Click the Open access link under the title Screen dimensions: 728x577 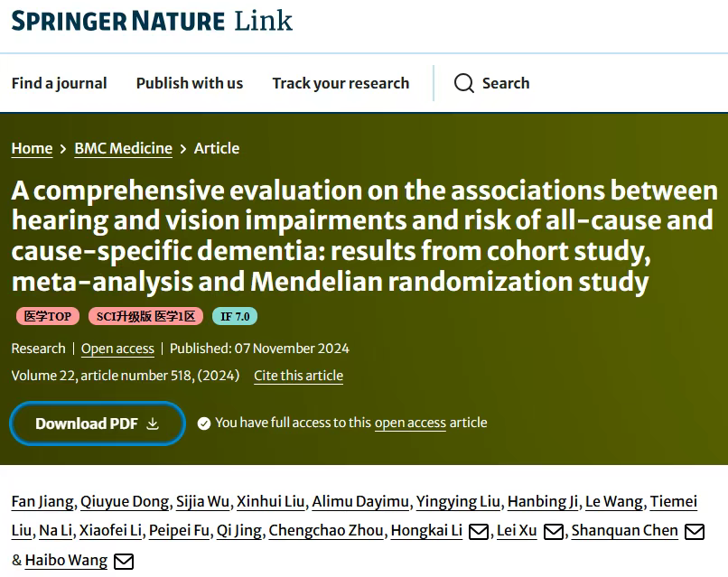117,349
